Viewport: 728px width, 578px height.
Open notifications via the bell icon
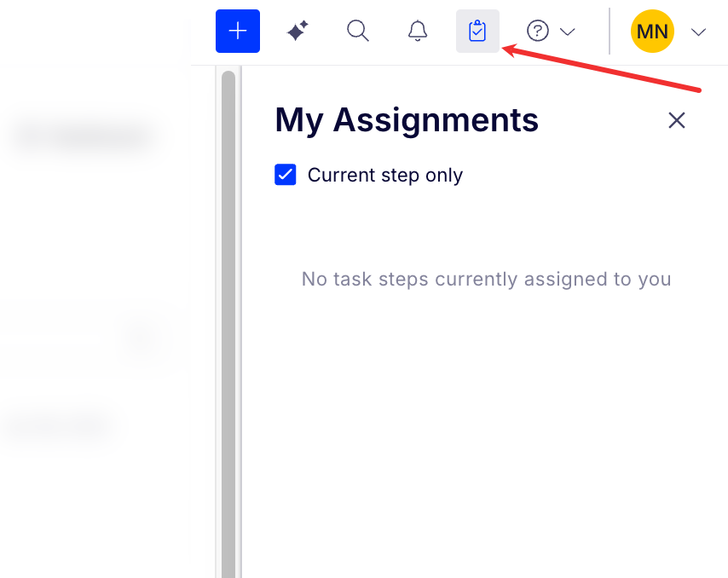pyautogui.click(x=418, y=31)
